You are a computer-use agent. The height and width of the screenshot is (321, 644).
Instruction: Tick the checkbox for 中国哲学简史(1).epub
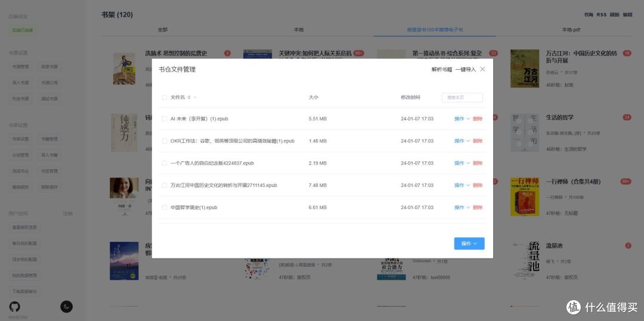click(x=165, y=207)
